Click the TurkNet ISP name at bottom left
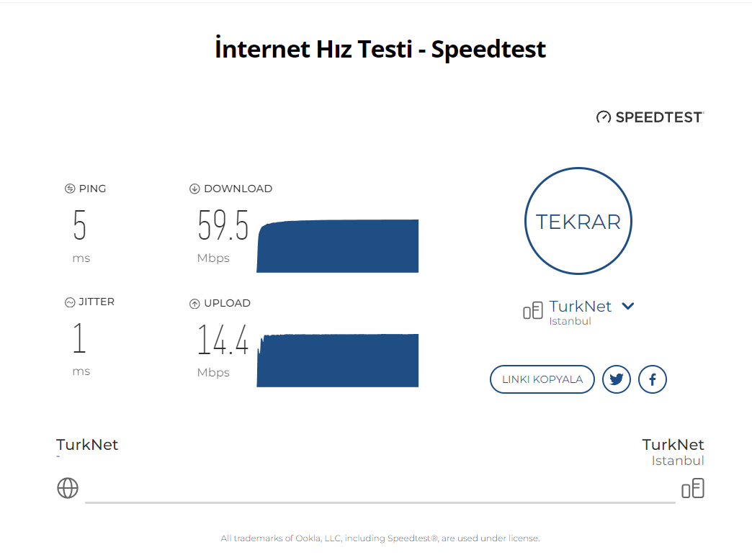This screenshot has height=560, width=752. click(87, 444)
